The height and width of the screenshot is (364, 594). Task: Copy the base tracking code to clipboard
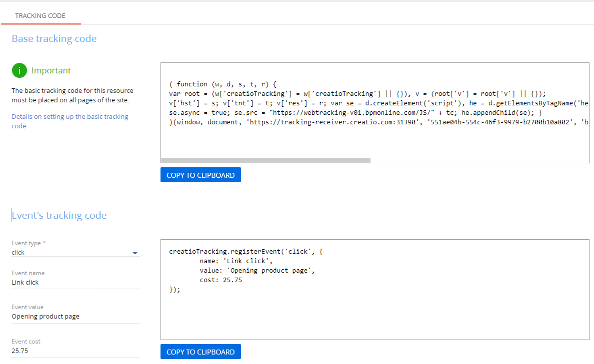(x=200, y=175)
